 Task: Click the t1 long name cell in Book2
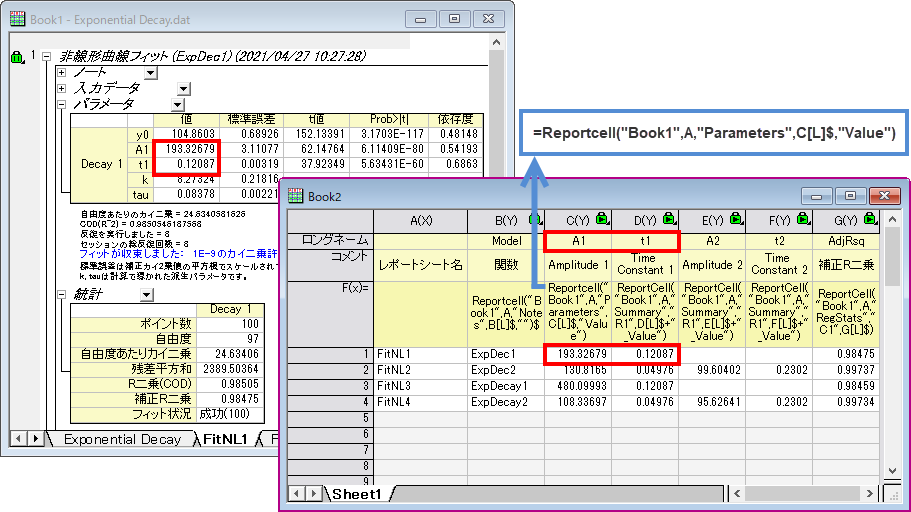(x=645, y=241)
